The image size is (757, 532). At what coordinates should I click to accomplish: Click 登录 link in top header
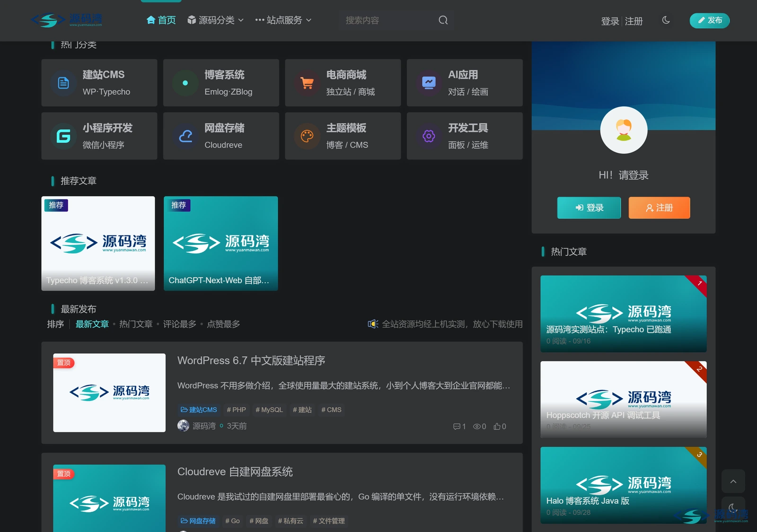(610, 21)
